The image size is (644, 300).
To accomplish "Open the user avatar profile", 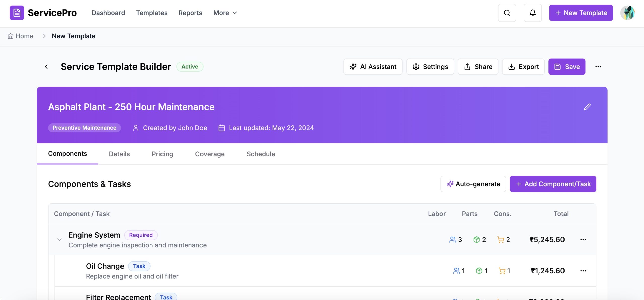I will [627, 13].
